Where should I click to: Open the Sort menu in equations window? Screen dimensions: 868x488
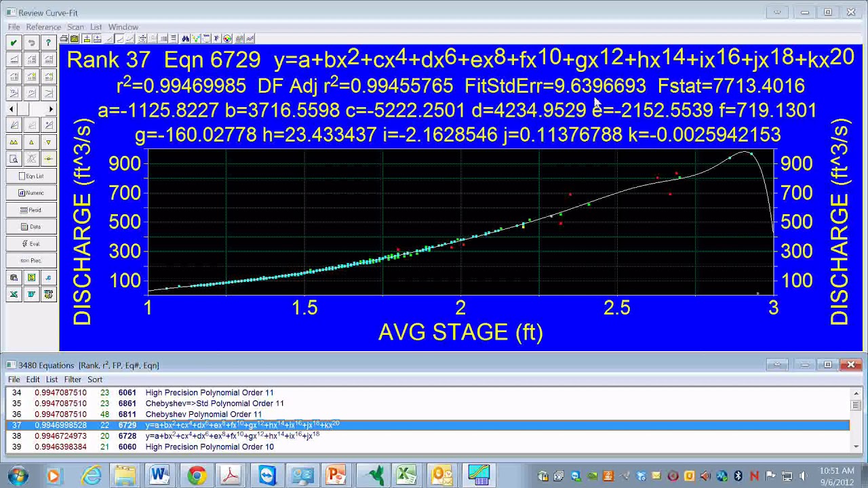pyautogui.click(x=95, y=380)
